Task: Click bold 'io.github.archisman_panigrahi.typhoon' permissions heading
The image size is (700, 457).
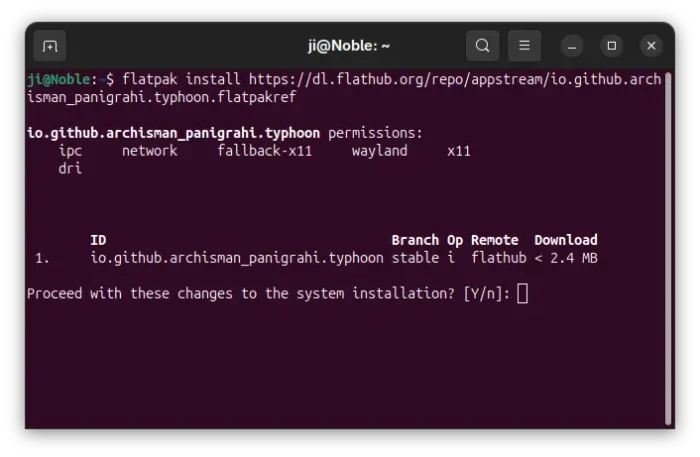Action: point(173,133)
